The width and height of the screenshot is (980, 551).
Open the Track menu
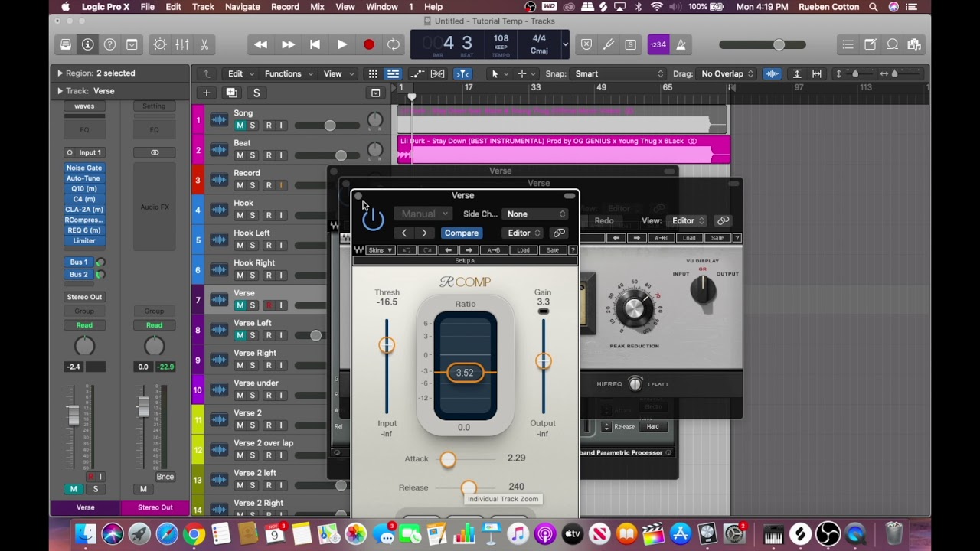203,7
